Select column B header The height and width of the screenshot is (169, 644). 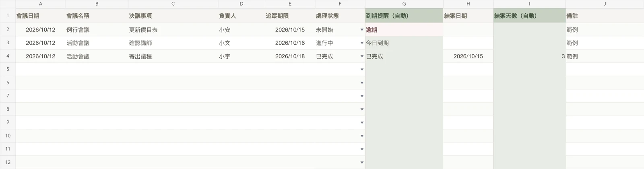click(97, 4)
